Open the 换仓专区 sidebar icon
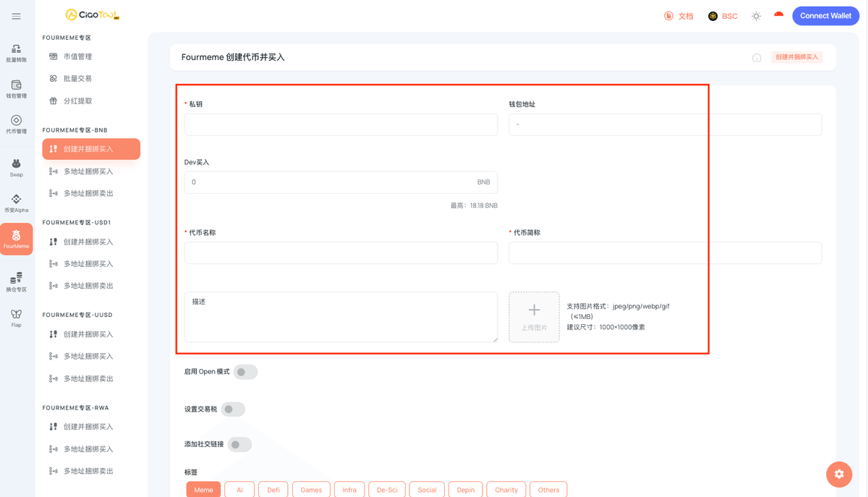The height and width of the screenshot is (497, 868). [16, 283]
